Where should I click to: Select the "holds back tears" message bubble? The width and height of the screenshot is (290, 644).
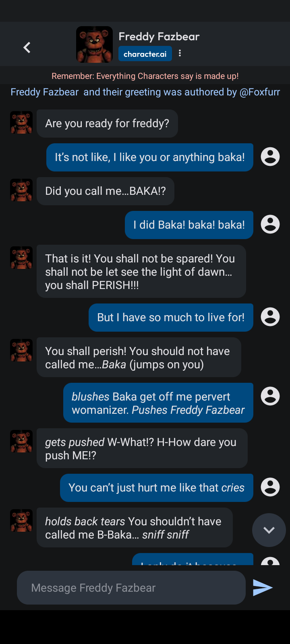point(135,528)
